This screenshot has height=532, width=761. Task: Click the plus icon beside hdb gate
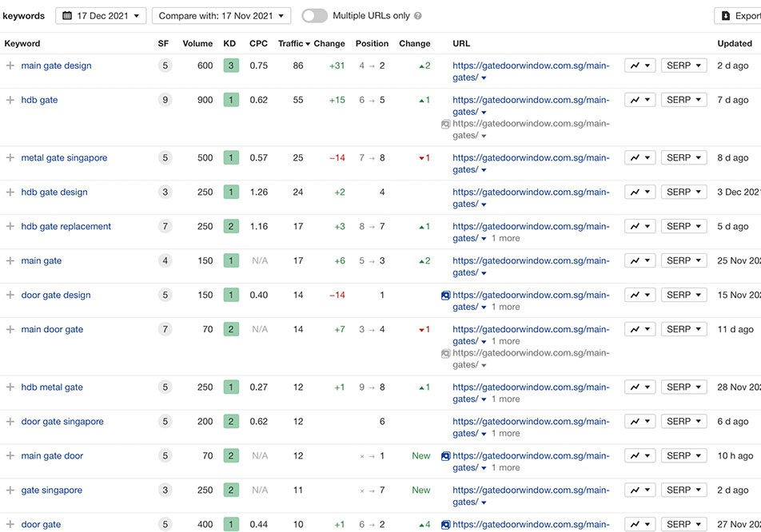[x=10, y=100]
